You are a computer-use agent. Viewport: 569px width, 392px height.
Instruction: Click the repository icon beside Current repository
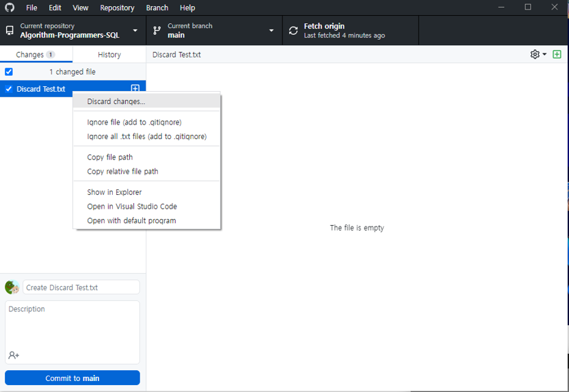point(10,31)
